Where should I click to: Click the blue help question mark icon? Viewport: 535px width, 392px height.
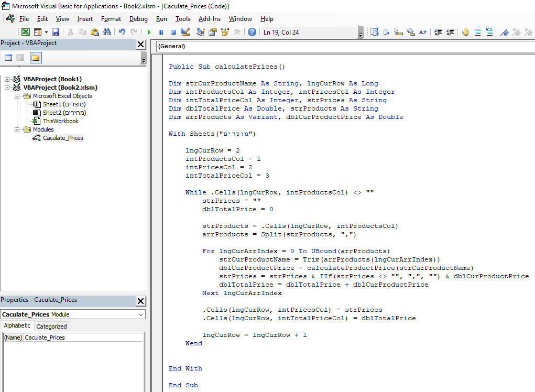(252, 32)
